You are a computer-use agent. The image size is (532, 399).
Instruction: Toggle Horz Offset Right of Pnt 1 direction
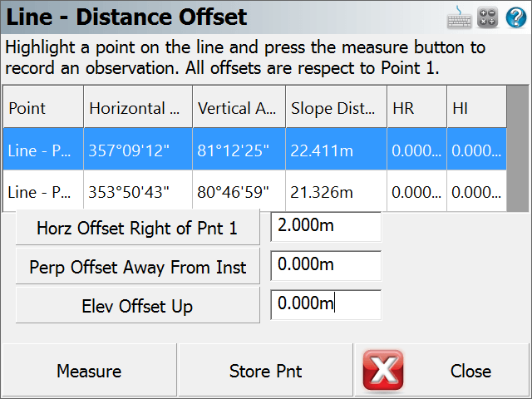coord(138,228)
